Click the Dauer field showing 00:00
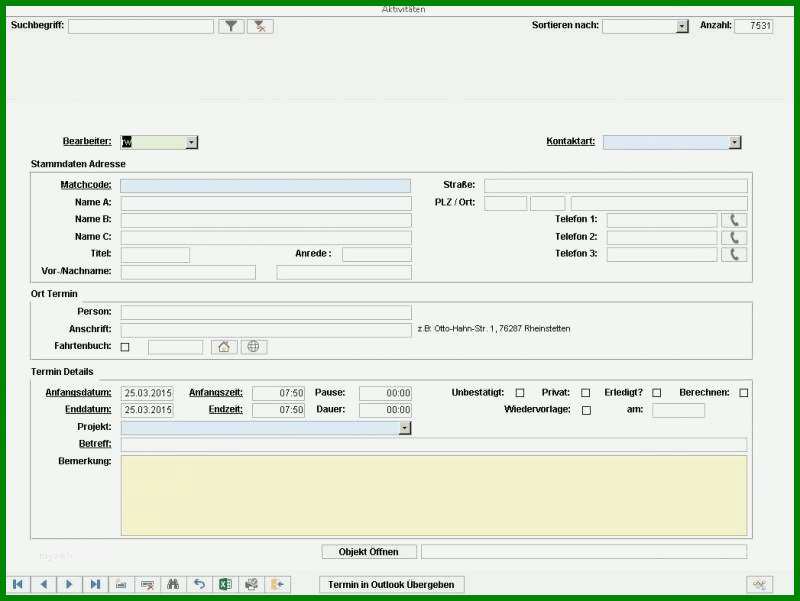The image size is (800, 601). point(385,410)
